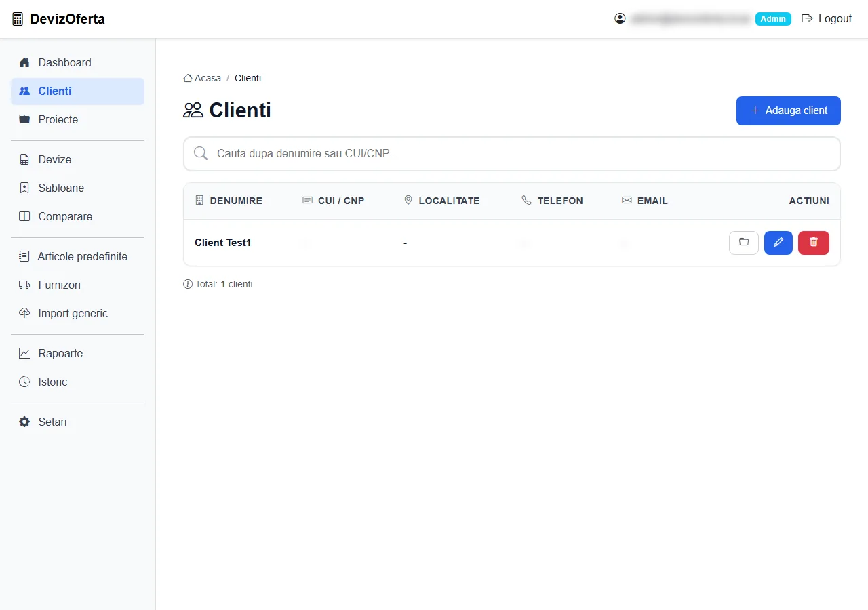Screen dimensions: 868x610
Task: Open Dashboard from the sidebar
Action: (x=77, y=62)
